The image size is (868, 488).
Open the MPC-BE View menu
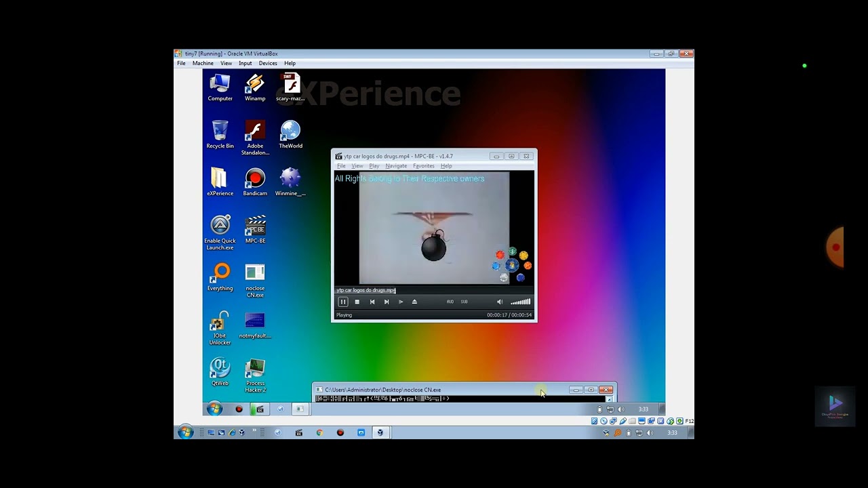[x=357, y=166]
